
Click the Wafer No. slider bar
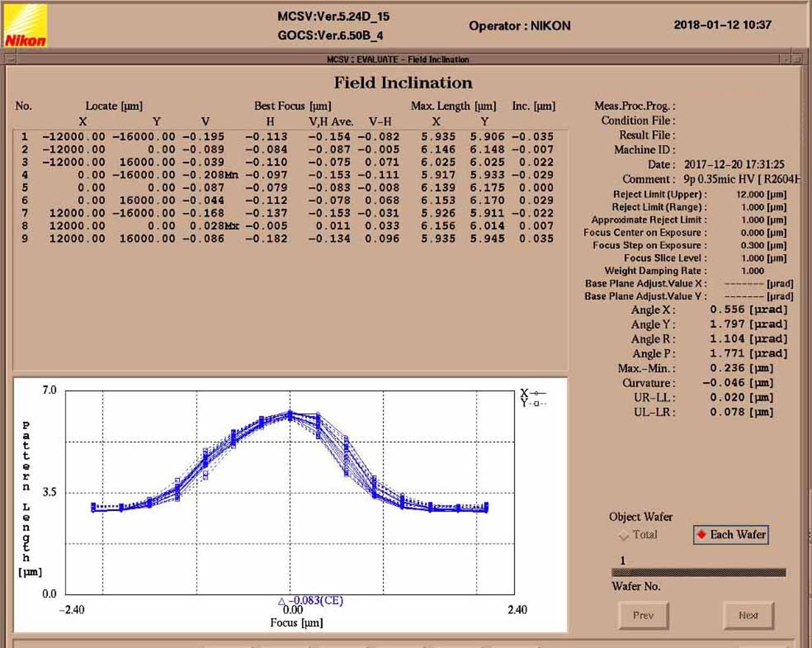(x=699, y=573)
